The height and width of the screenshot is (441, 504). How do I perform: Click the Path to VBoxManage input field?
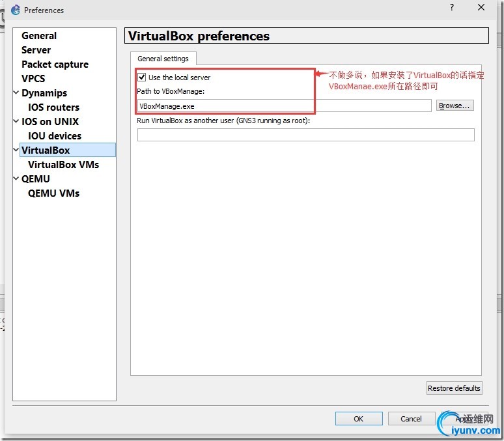tap(284, 106)
